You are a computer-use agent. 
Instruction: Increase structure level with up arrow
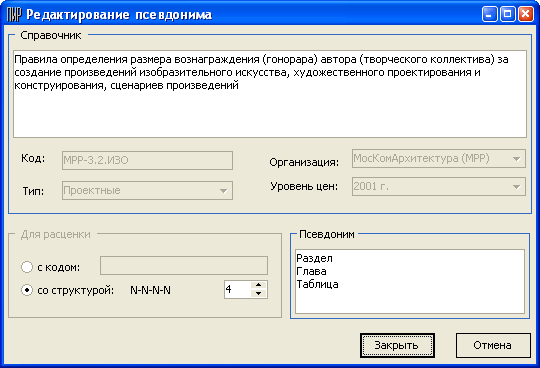[x=259, y=285]
